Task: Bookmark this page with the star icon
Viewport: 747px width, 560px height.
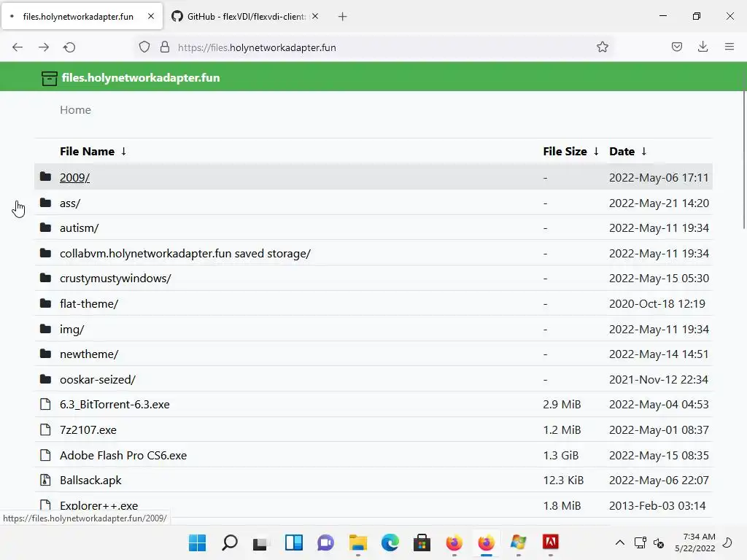Action: coord(603,47)
